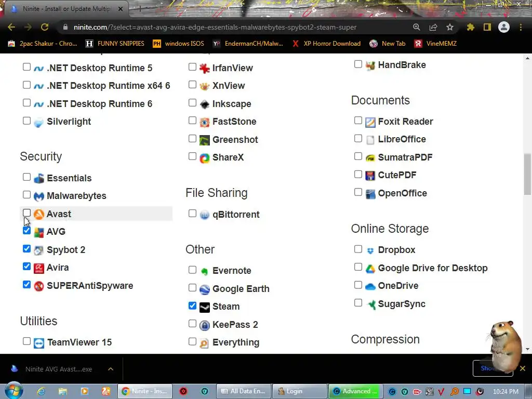Click the ninite.com address bar
Viewport: 532px width, 399px height.
[215, 27]
